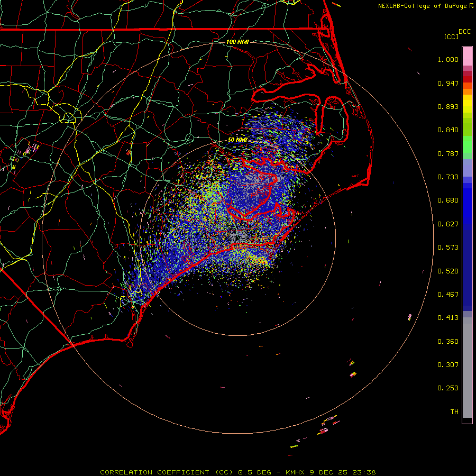Click the radar site center starburst
The height and width of the screenshot is (476, 476).
(x=237, y=237)
